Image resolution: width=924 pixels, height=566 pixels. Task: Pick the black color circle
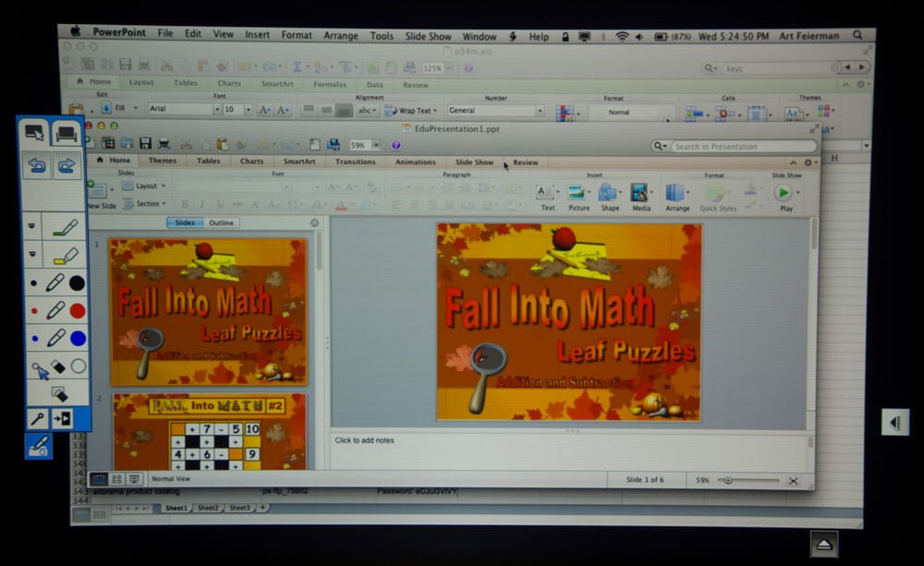point(77,283)
